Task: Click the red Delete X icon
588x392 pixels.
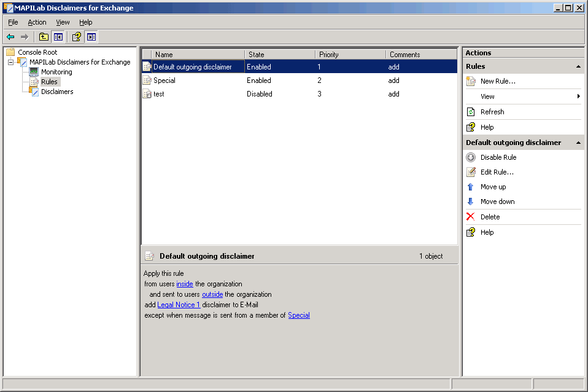Action: (x=470, y=217)
